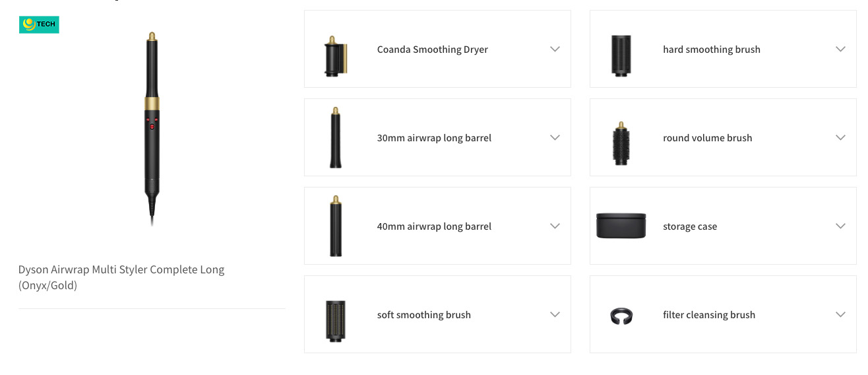Click the filter cleansing brush ring image
The image size is (868, 375).
(621, 316)
